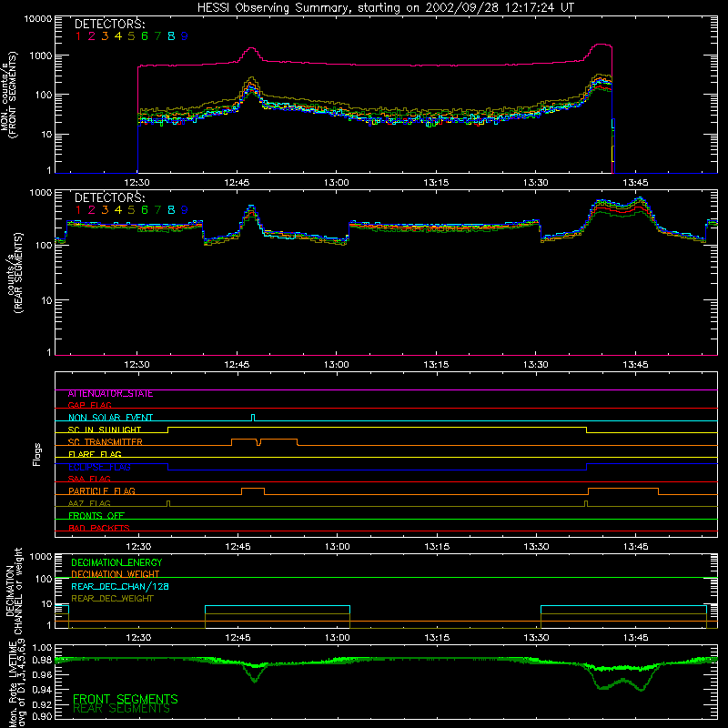Click the 0.90 tick on the livetime axis
Image resolution: width=728 pixels, height=728 pixels.
[x=43, y=716]
